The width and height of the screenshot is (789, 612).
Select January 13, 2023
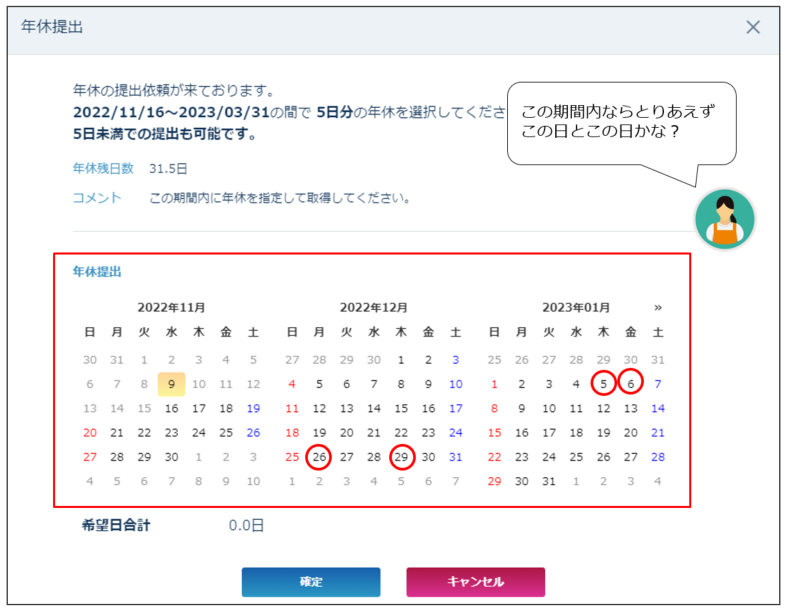pos(630,409)
